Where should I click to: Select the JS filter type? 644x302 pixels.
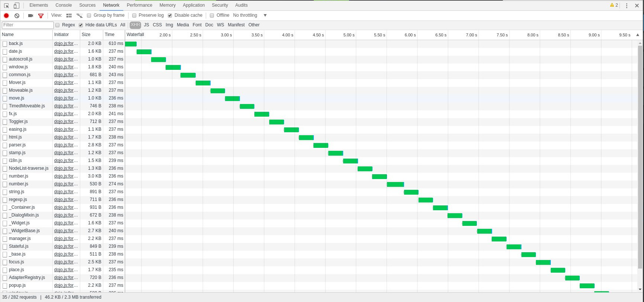pyautogui.click(x=146, y=25)
